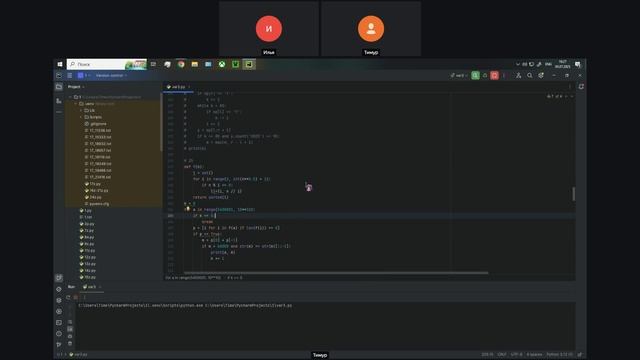Click the Илья participant tile
Image resolution: width=640 pixels, height=360 pixels.
(269, 29)
